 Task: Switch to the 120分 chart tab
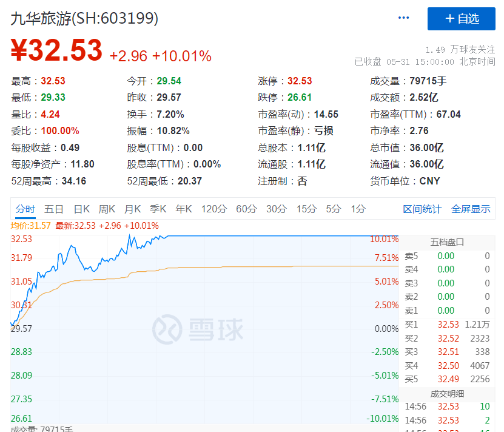pos(214,209)
